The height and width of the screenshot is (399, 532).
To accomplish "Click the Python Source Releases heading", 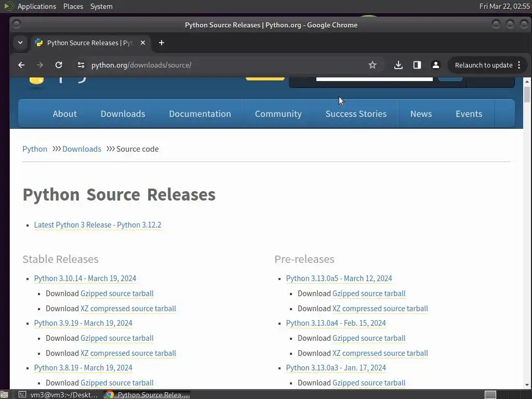I will 119,195.
